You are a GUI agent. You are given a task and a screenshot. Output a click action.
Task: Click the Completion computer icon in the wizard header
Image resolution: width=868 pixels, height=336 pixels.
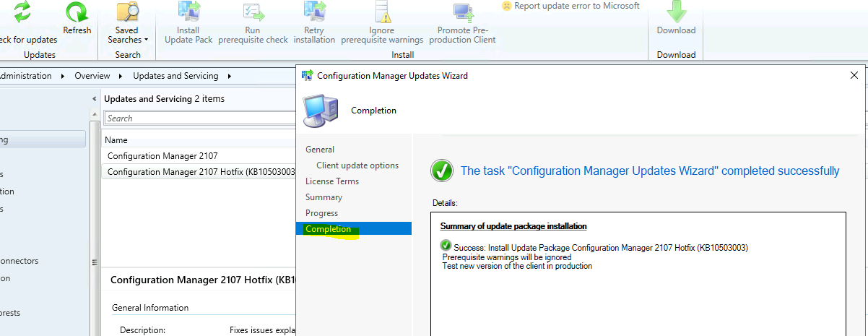tap(321, 110)
